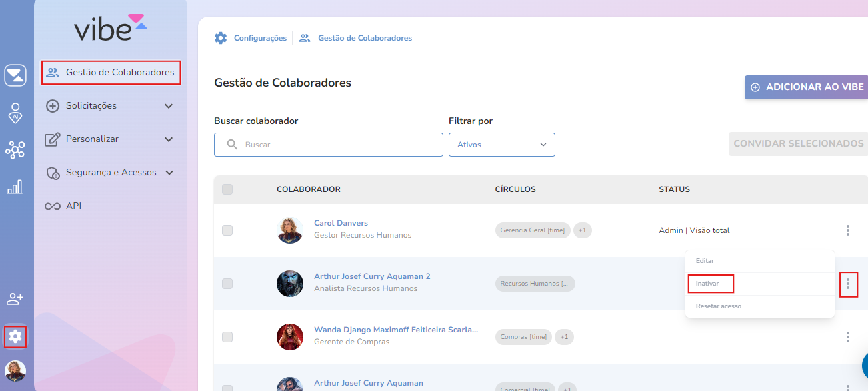Open Arthur Josef Curry Aquaman 2 profile link

point(372,276)
